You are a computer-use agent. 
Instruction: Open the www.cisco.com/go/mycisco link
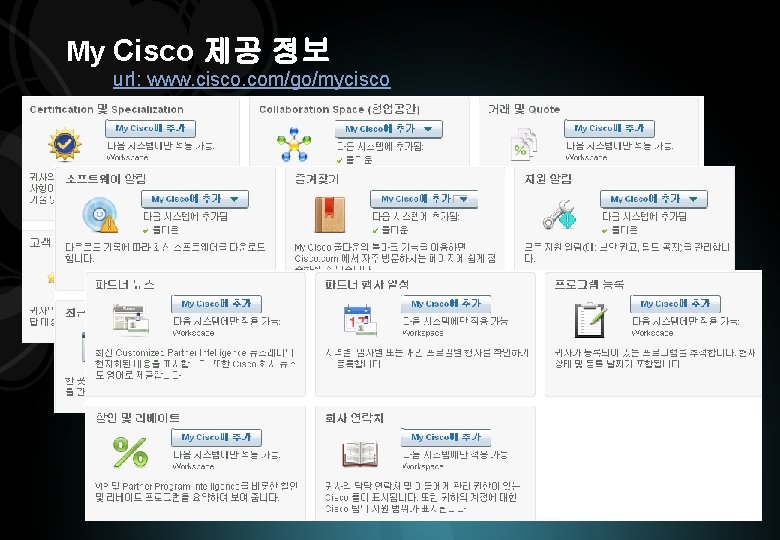[251, 79]
